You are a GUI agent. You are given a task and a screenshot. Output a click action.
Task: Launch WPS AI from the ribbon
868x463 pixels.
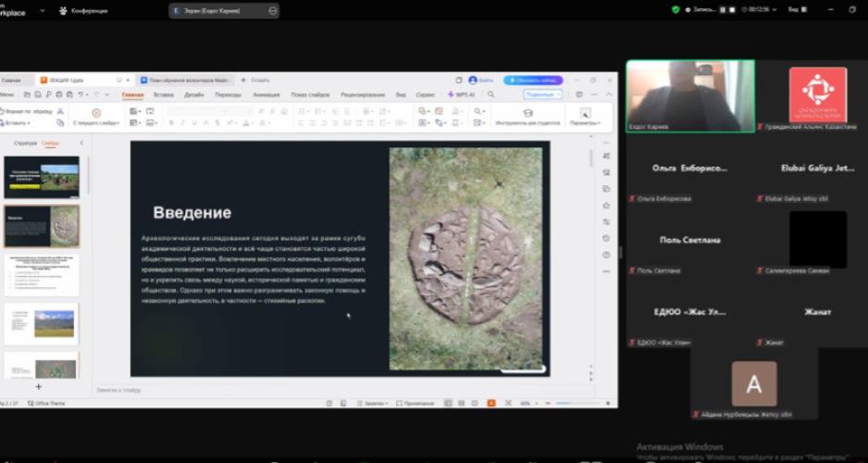point(461,95)
